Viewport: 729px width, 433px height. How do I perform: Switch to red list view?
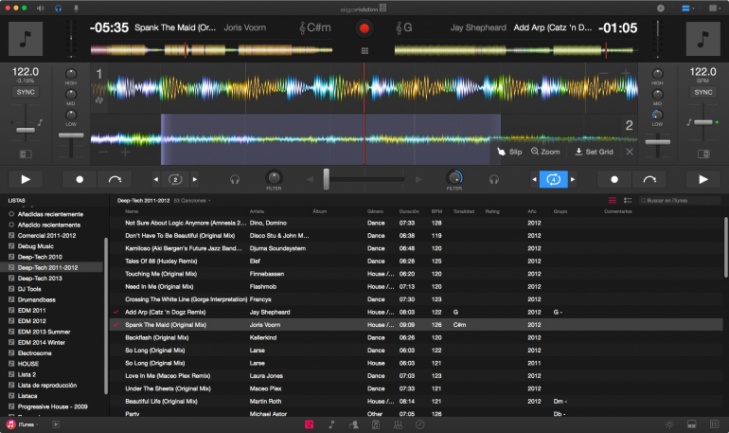[x=612, y=200]
